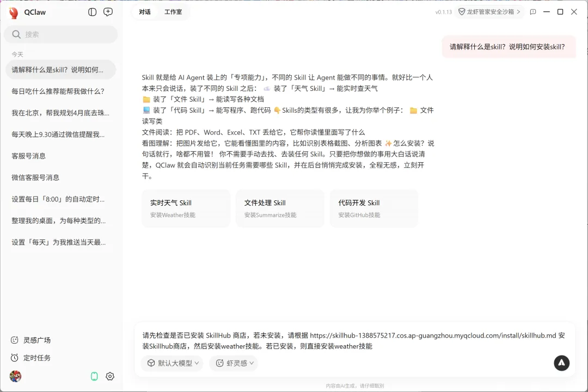Click the user avatar picture
Screen dimensions: 588x392
click(x=15, y=376)
